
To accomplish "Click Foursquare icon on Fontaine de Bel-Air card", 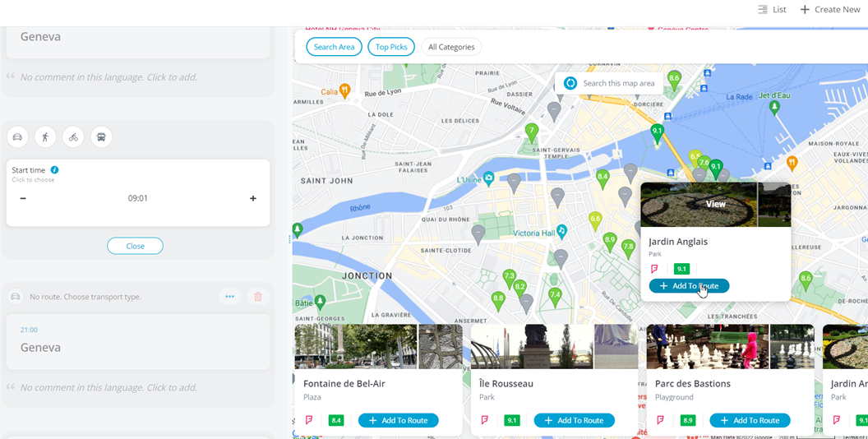I will pos(309,420).
